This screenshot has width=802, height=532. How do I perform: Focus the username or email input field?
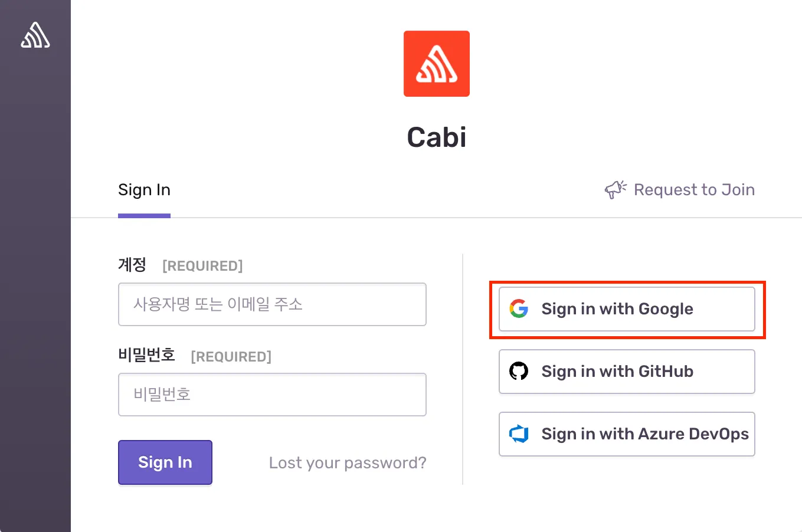272,304
